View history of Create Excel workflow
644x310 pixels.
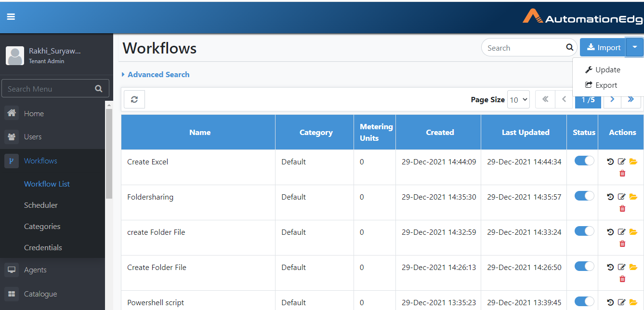(x=610, y=162)
